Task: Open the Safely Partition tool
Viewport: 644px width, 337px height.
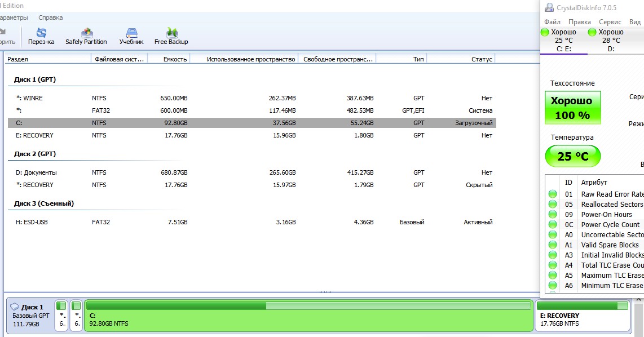Action: click(86, 34)
